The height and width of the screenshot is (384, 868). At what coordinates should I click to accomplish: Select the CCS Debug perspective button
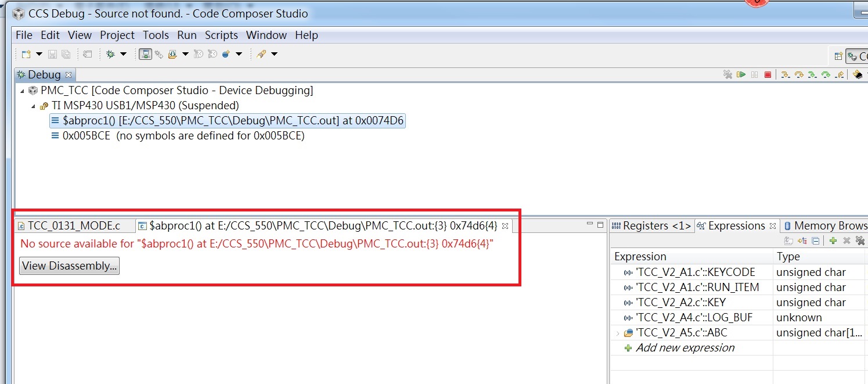point(857,56)
